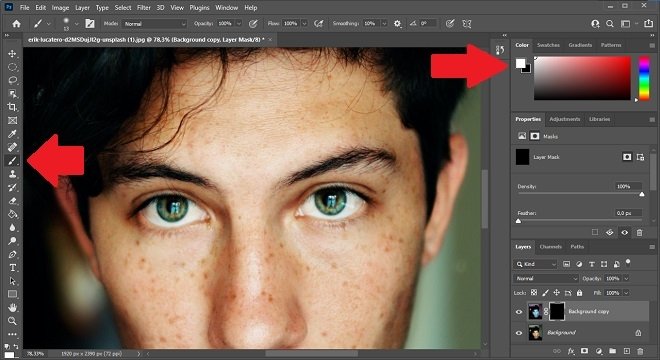This screenshot has width=660, height=360.
Task: Create new fill or adjustment layer button
Action: pos(599,351)
